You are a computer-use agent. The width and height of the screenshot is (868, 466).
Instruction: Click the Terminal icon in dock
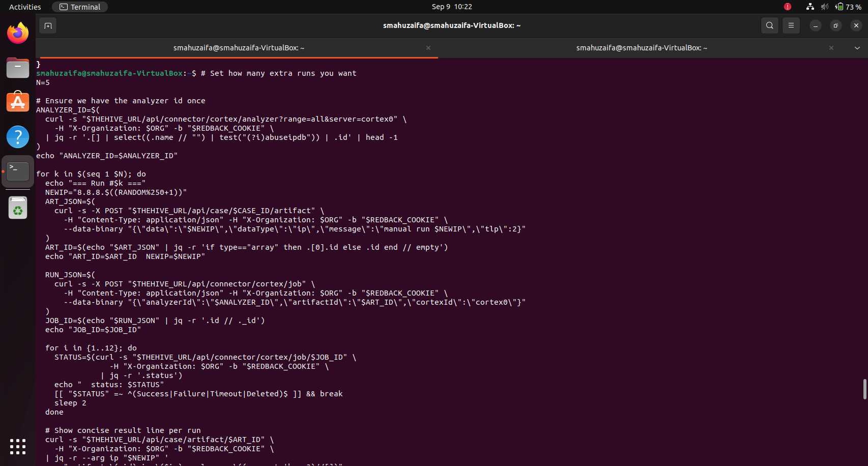point(18,171)
